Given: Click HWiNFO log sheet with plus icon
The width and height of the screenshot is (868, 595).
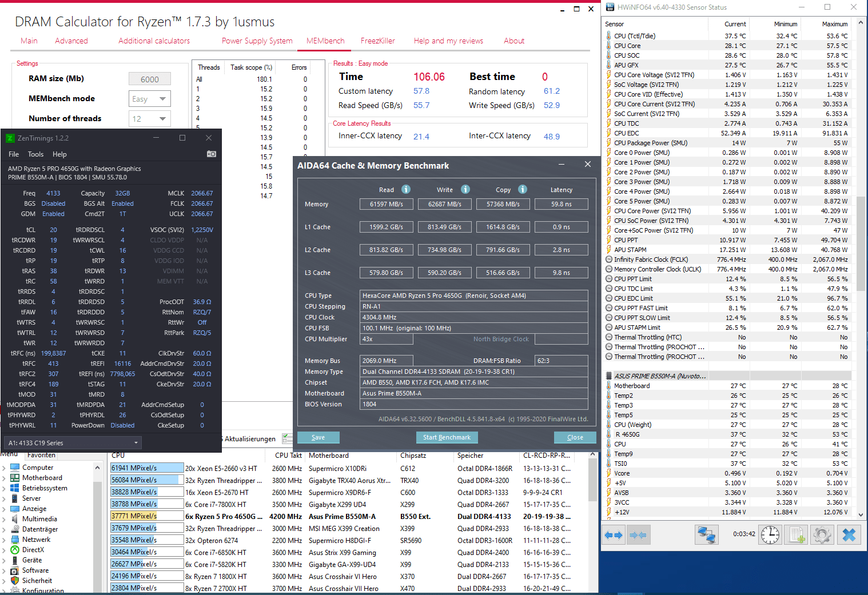Looking at the screenshot, I should [x=797, y=535].
